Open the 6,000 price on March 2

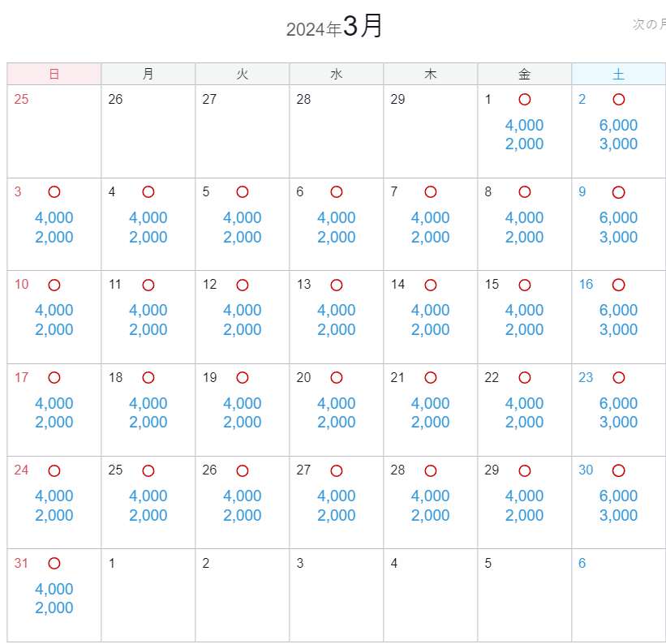tap(619, 125)
